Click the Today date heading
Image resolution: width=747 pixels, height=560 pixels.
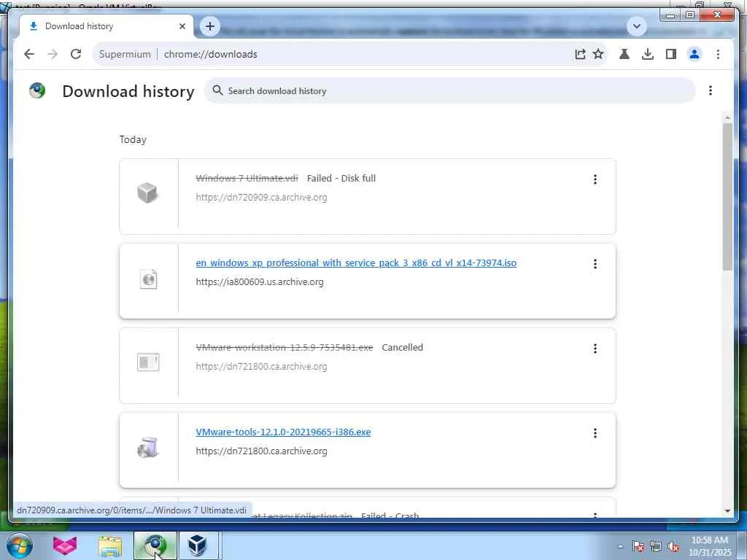(133, 139)
